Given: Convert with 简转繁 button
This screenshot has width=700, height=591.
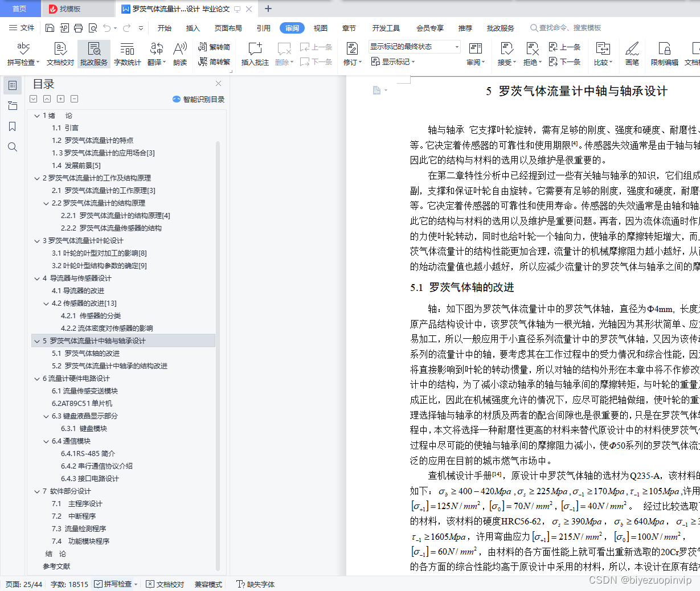Looking at the screenshot, I should [x=214, y=61].
